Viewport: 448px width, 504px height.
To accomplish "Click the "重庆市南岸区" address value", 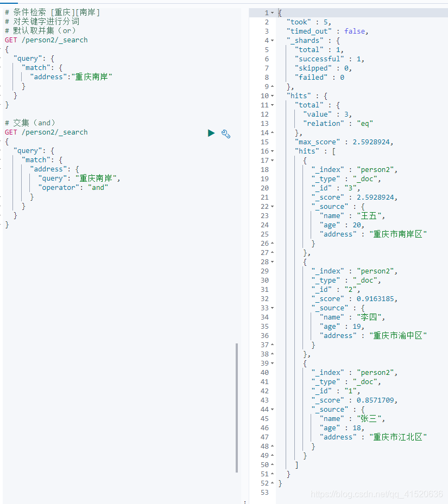I will coord(398,234).
